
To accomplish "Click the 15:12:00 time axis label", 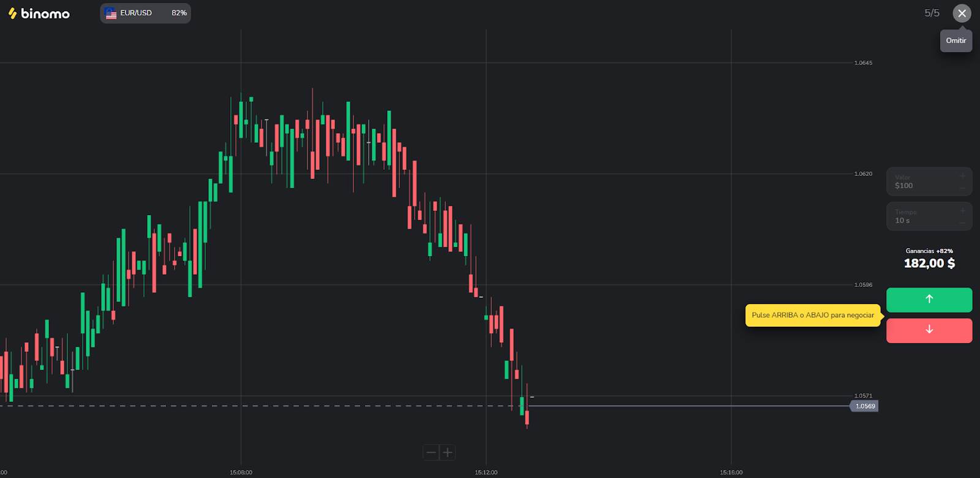I will (486, 472).
